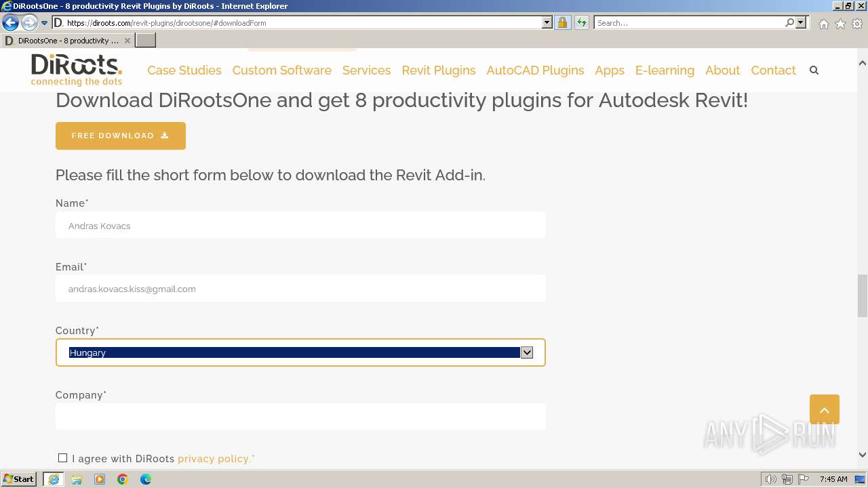Click the security lock icon in address bar

[x=562, y=23]
